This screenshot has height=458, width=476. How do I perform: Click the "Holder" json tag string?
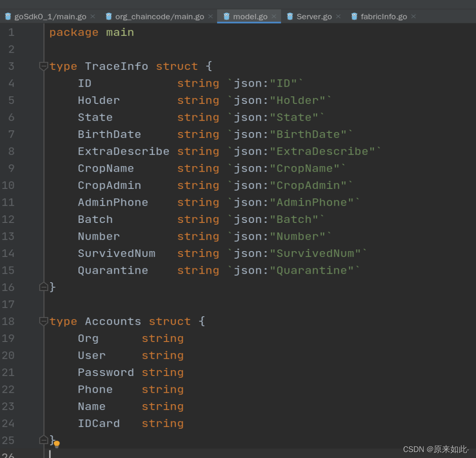coord(297,101)
